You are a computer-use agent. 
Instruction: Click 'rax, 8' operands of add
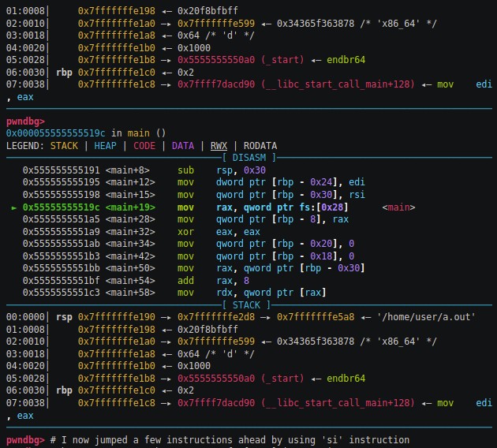(233, 281)
